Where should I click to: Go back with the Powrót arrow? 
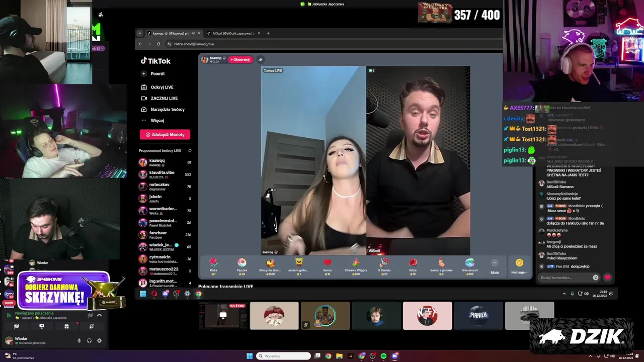(x=144, y=74)
